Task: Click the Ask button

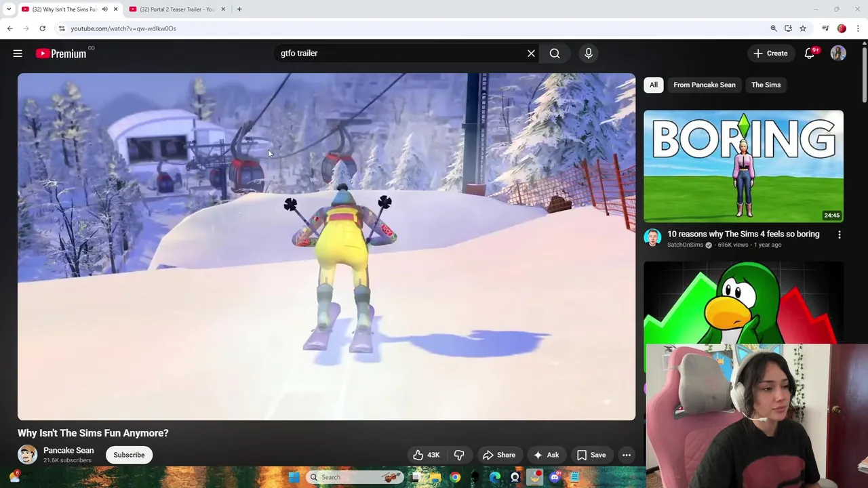Action: pyautogui.click(x=547, y=455)
